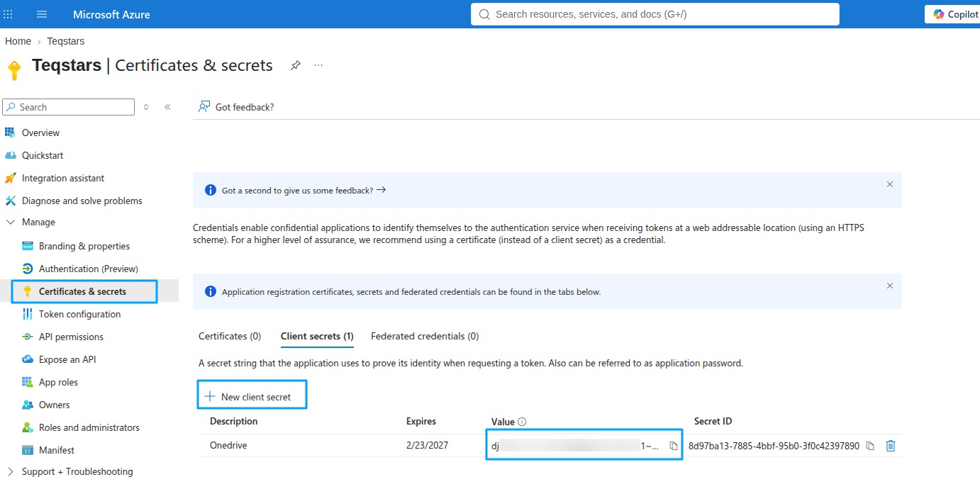Switch to Client secrets (1) tab
980x489 pixels.
click(317, 336)
